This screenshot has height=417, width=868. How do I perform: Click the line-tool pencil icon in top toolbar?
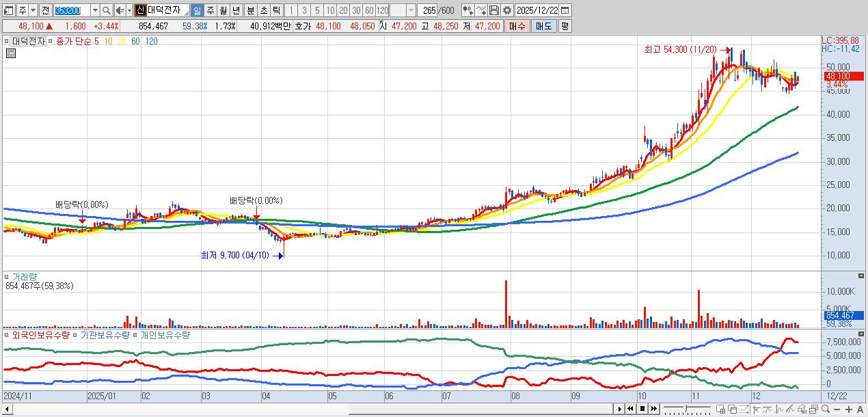481,10
